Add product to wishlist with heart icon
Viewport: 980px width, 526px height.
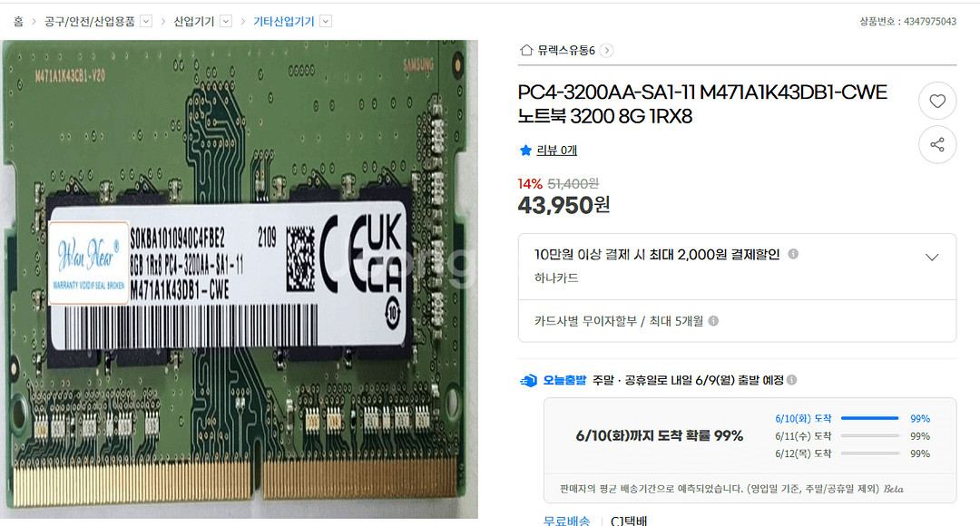pos(936,101)
